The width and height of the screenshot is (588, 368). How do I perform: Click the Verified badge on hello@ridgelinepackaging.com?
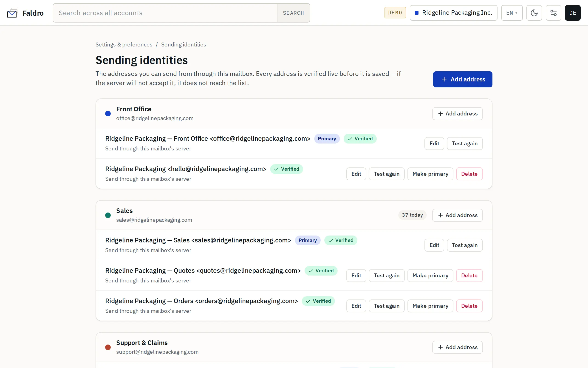tap(286, 169)
